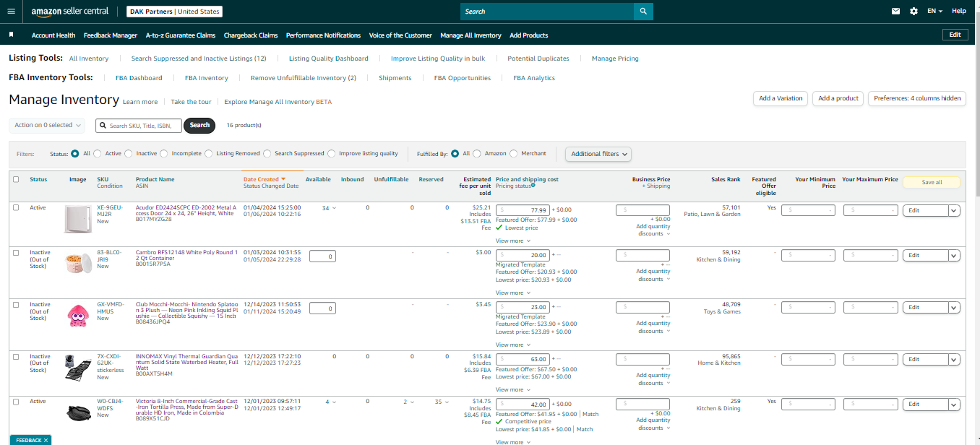Image resolution: width=980 pixels, height=445 pixels.
Task: Open Listing Quality Dashboard tab
Action: pyautogui.click(x=329, y=59)
